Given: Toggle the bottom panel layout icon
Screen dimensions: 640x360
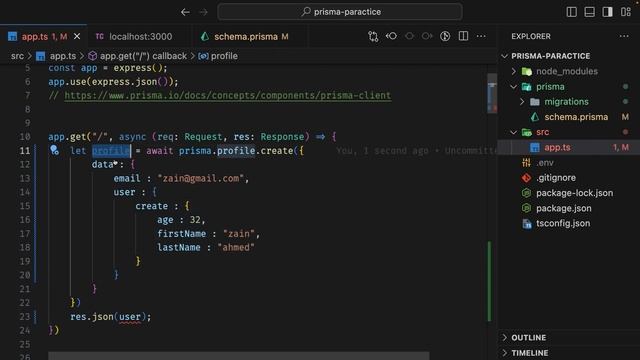Looking at the screenshot, I should click(x=589, y=12).
